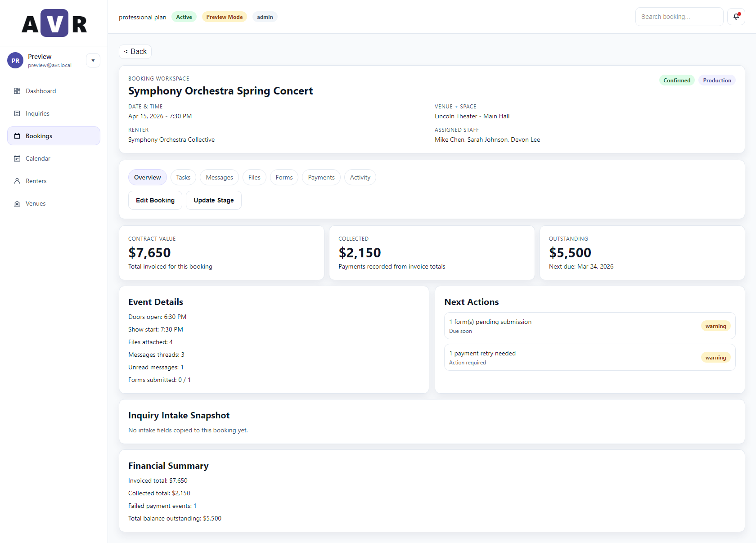Click the Production stage badge
756x543 pixels.
717,80
